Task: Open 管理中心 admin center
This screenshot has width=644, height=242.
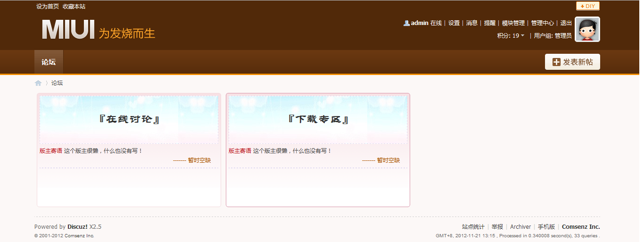Action: 543,23
